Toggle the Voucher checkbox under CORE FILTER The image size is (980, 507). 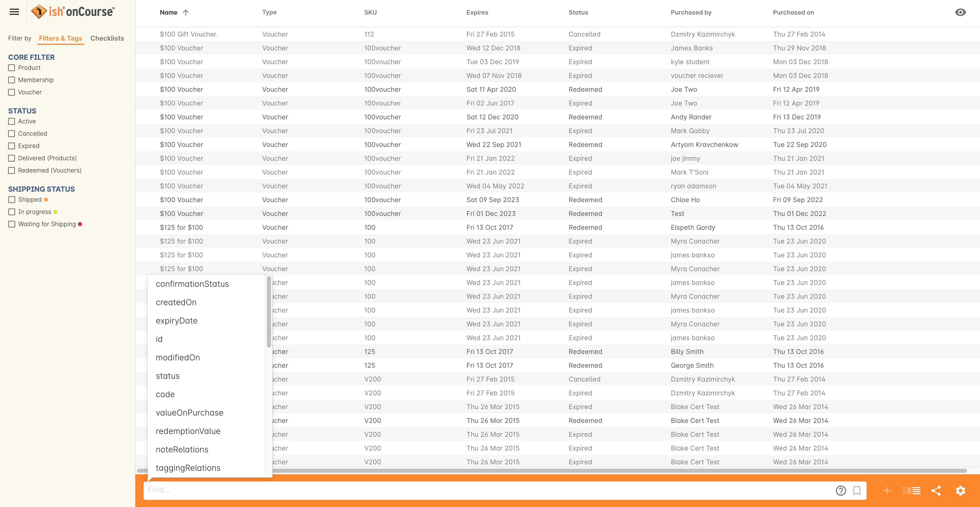[12, 92]
